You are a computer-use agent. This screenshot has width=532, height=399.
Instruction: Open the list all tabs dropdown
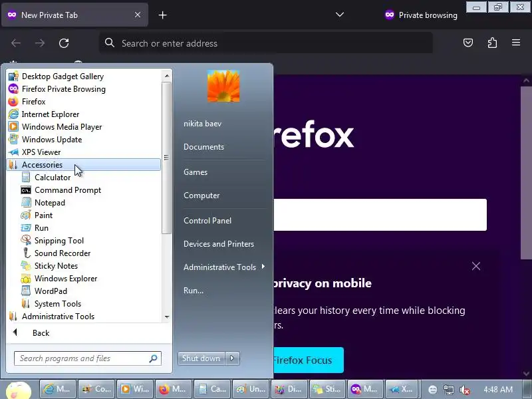point(340,15)
